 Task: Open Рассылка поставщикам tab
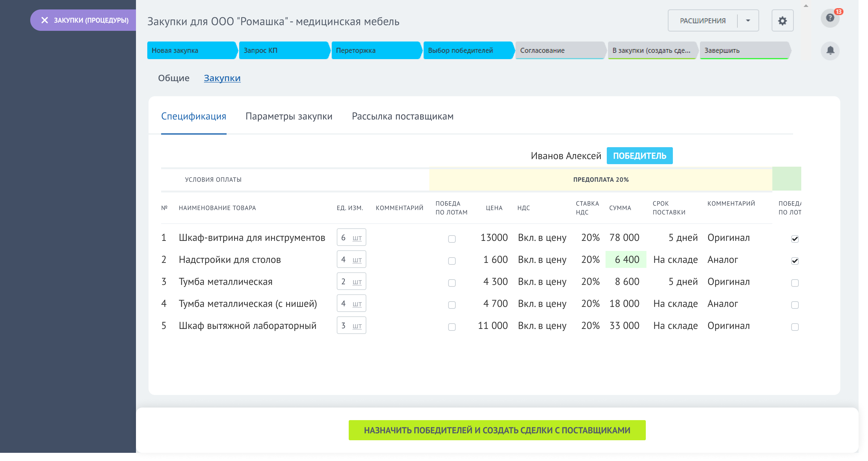[403, 116]
